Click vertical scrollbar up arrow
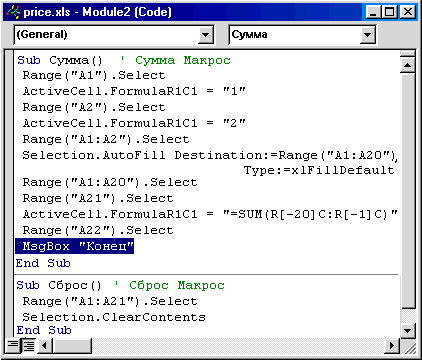 pos(407,65)
